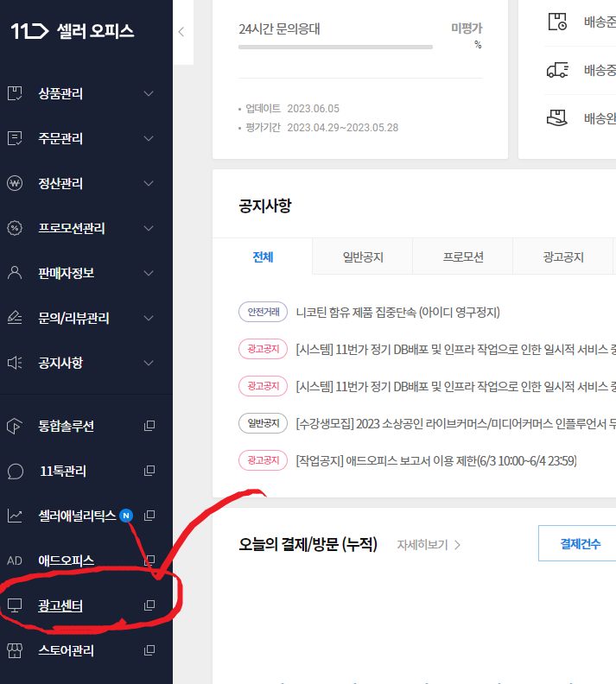Click the 상품관리 box icon
The height and width of the screenshot is (684, 616).
[15, 93]
